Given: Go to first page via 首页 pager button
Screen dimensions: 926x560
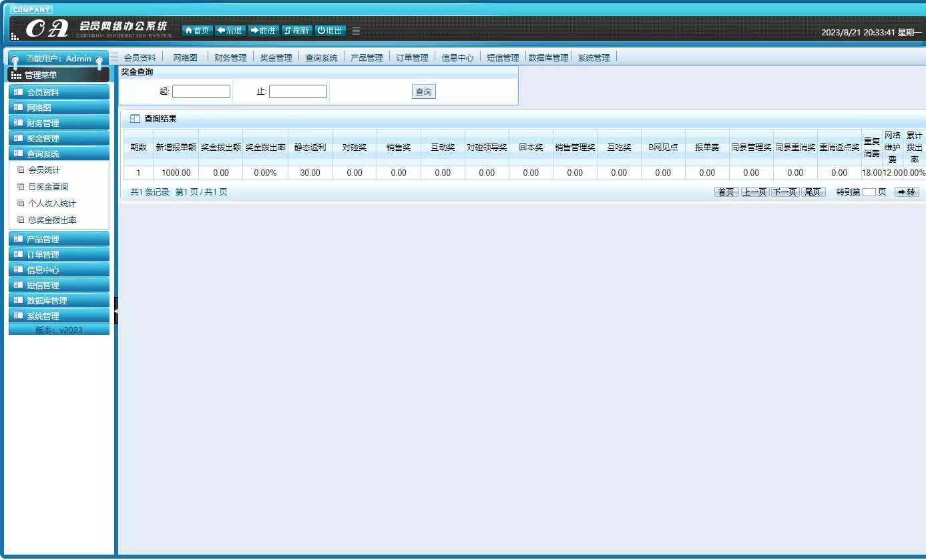Looking at the screenshot, I should pyautogui.click(x=726, y=192).
